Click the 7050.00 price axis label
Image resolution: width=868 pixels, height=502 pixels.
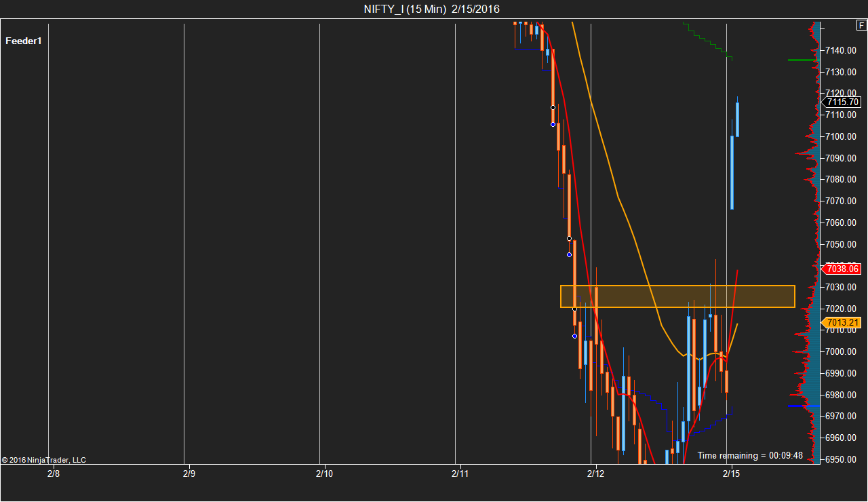tap(841, 244)
